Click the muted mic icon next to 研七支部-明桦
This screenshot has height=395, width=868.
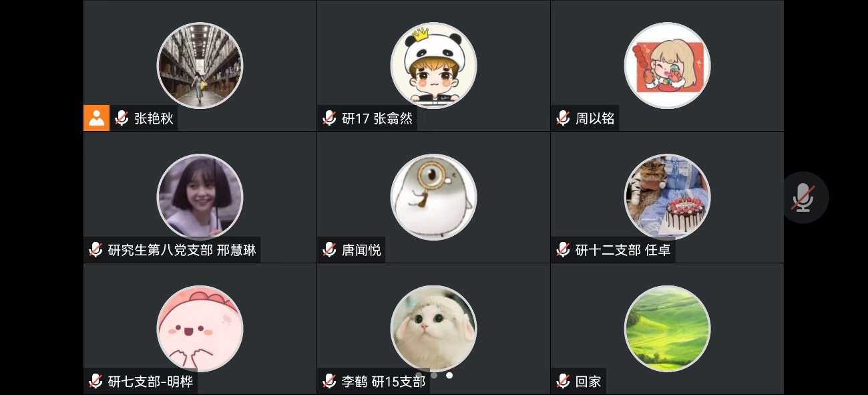[95, 382]
